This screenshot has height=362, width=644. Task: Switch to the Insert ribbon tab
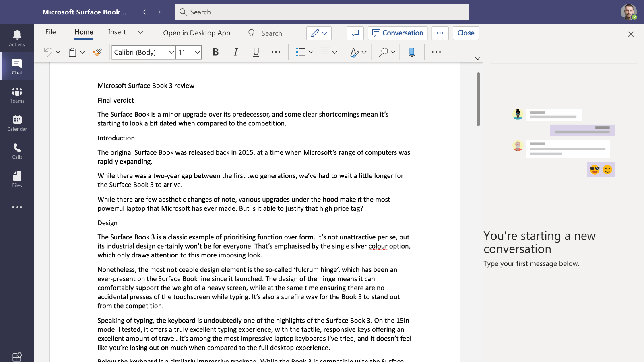[117, 32]
